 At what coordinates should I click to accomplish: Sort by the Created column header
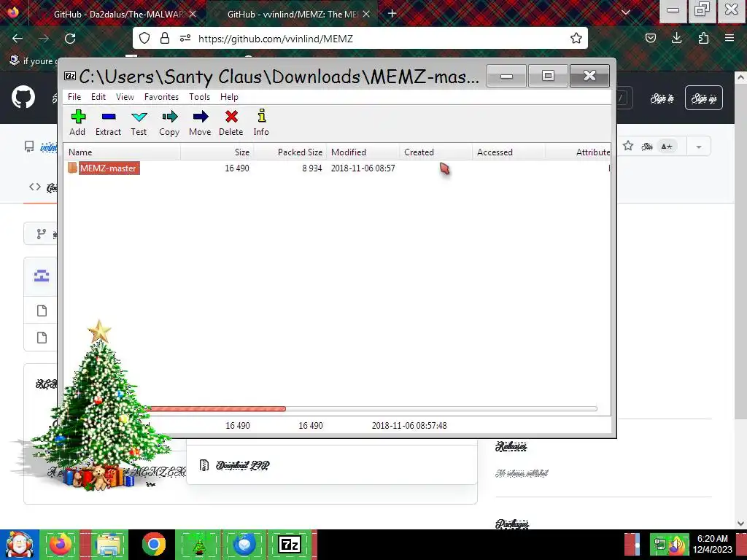tap(436, 152)
